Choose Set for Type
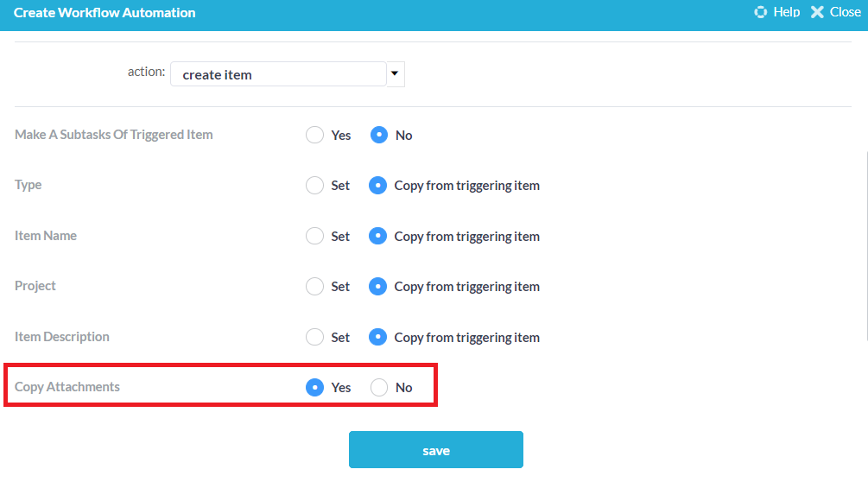The width and height of the screenshot is (868, 482). 315,186
